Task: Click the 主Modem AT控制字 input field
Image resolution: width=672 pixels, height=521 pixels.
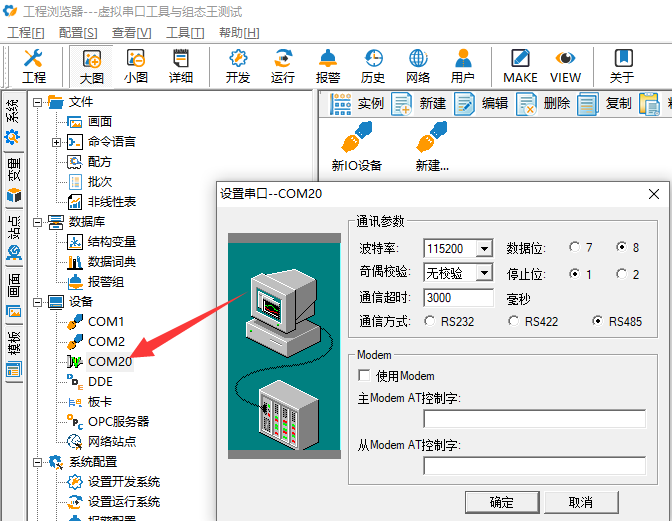Action: point(534,419)
